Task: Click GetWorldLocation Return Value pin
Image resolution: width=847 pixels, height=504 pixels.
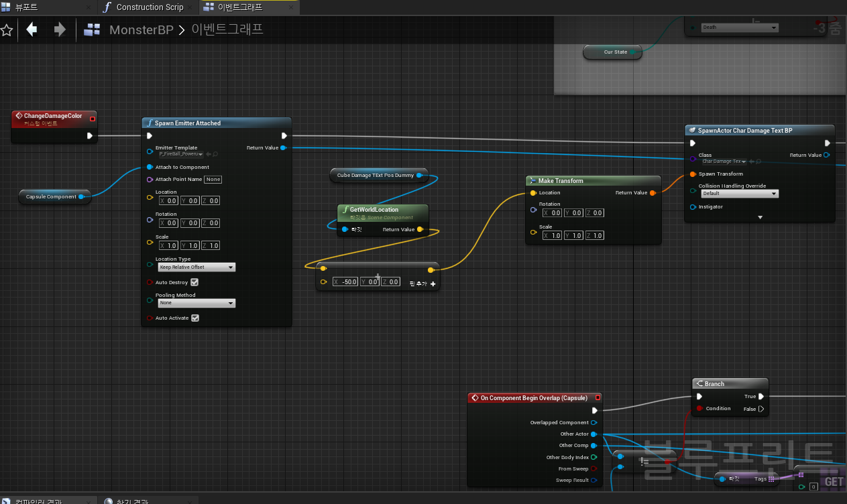Action: coord(420,229)
